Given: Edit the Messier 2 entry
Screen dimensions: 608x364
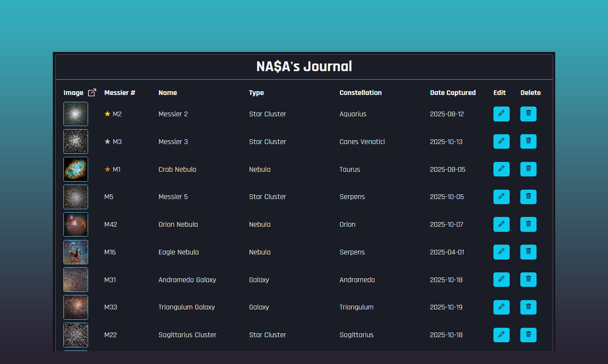Looking at the screenshot, I should point(501,114).
